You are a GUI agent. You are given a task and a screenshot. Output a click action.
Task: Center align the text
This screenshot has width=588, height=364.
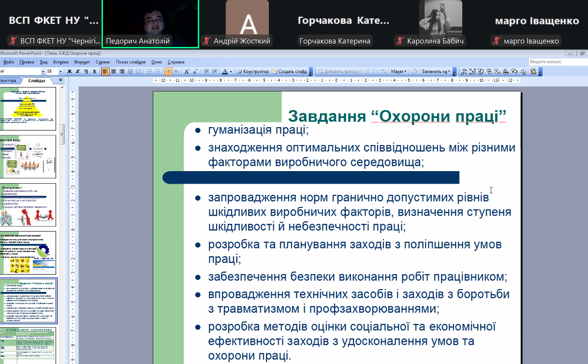(114, 72)
